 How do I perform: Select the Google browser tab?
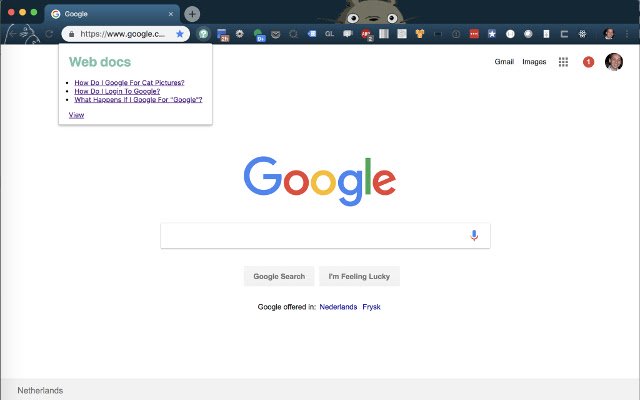[111, 14]
